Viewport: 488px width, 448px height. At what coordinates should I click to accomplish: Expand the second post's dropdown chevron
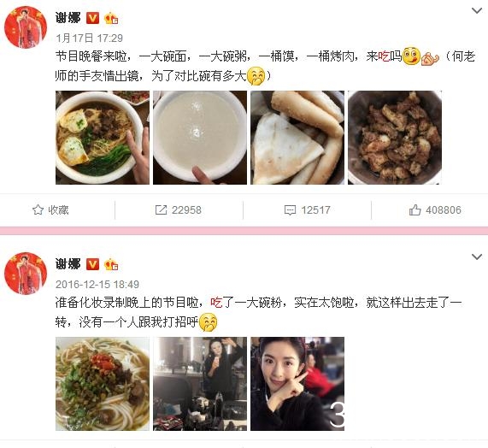[477, 256]
